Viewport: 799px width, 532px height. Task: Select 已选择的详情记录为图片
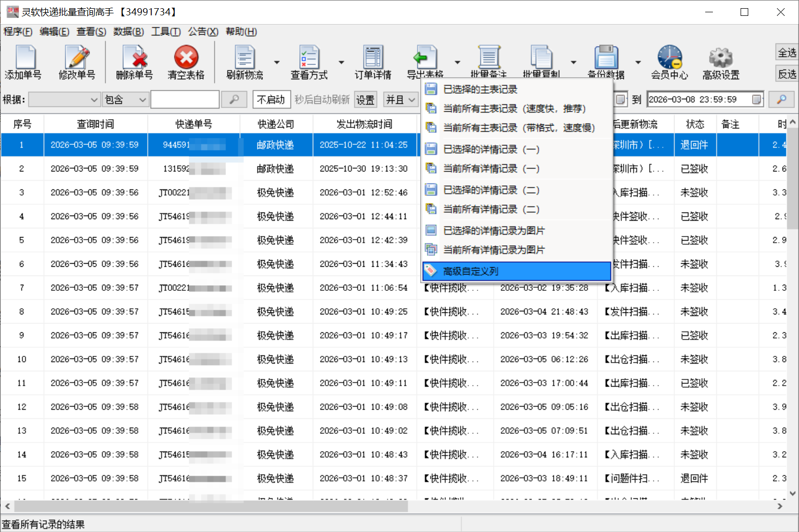click(517, 230)
